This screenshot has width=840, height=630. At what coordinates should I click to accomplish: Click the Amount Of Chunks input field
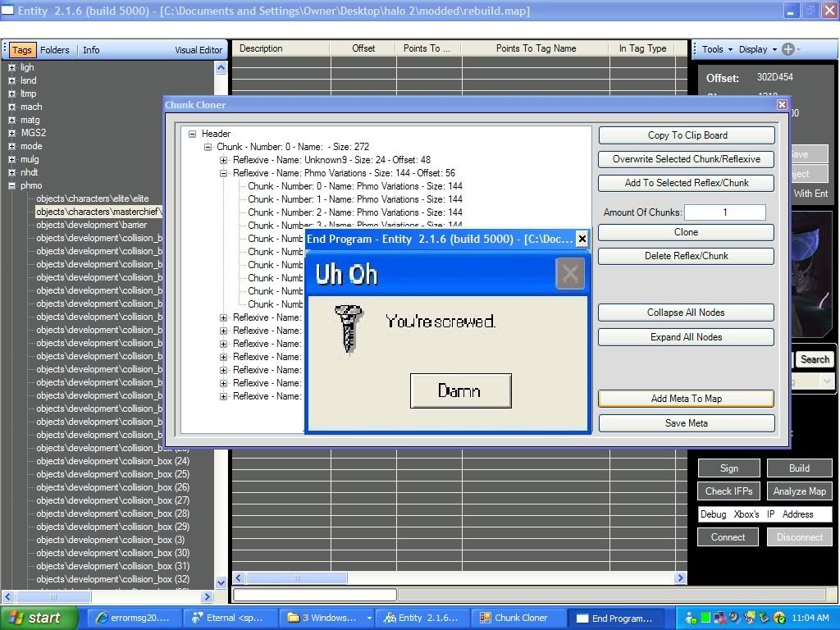(x=725, y=212)
